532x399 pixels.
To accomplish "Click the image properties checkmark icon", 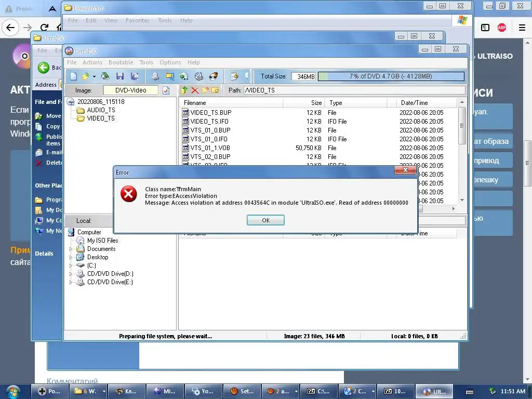I will pos(166,90).
